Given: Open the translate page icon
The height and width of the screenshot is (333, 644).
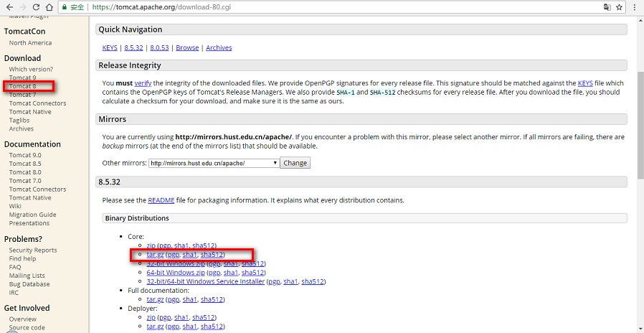Looking at the screenshot, I should [x=607, y=7].
